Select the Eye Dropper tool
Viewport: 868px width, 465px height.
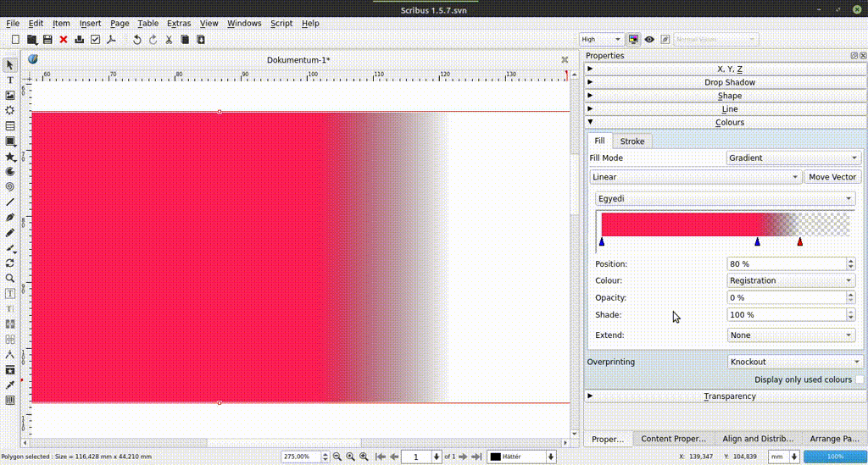point(10,385)
